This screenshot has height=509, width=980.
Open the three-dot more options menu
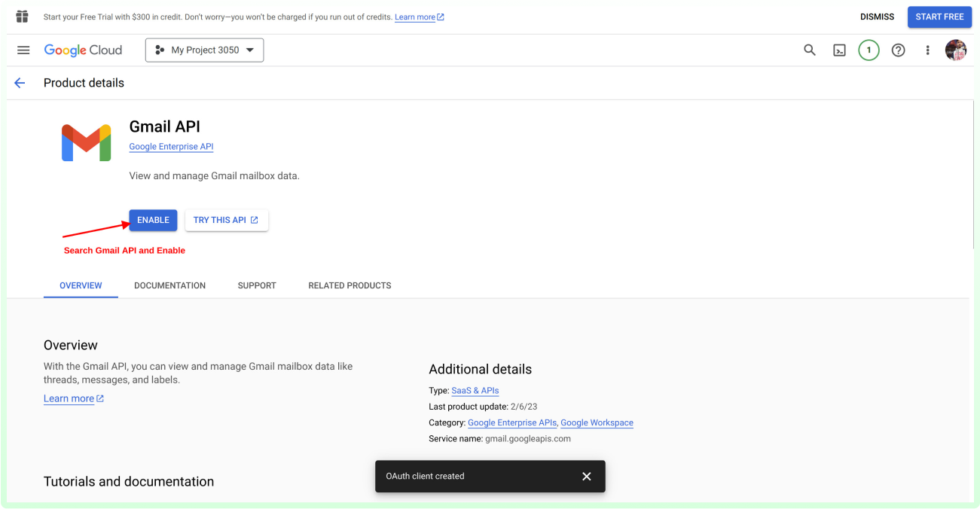927,50
